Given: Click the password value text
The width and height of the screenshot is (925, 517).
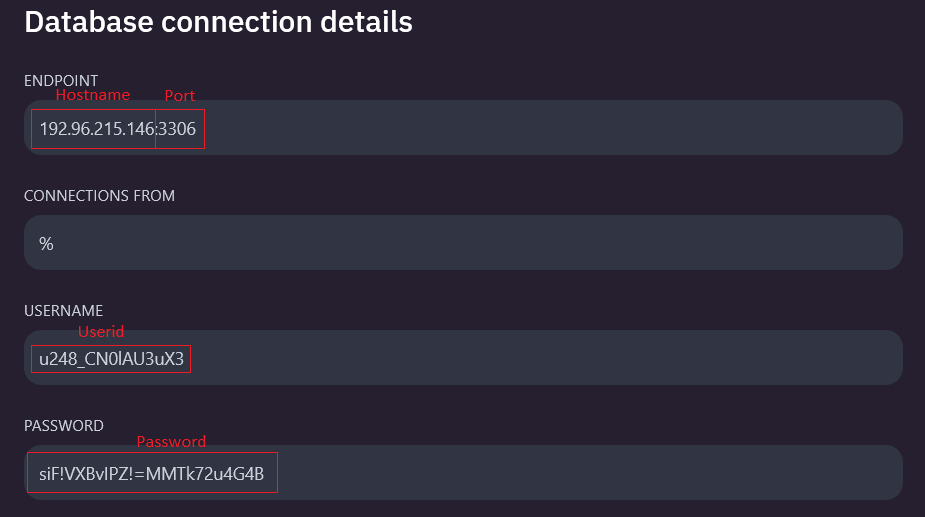Looking at the screenshot, I should (x=151, y=473).
